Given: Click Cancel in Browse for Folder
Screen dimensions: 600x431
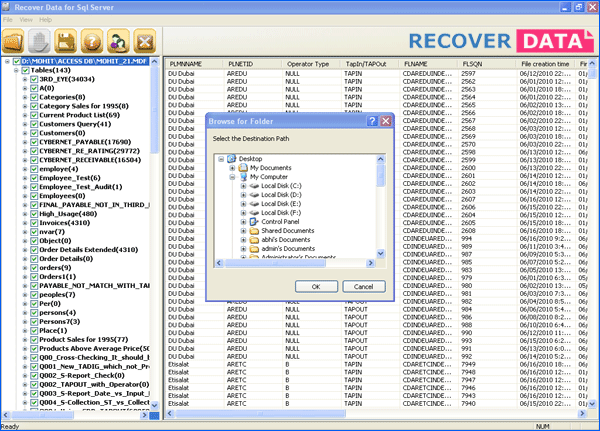Looking at the screenshot, I should coord(362,286).
